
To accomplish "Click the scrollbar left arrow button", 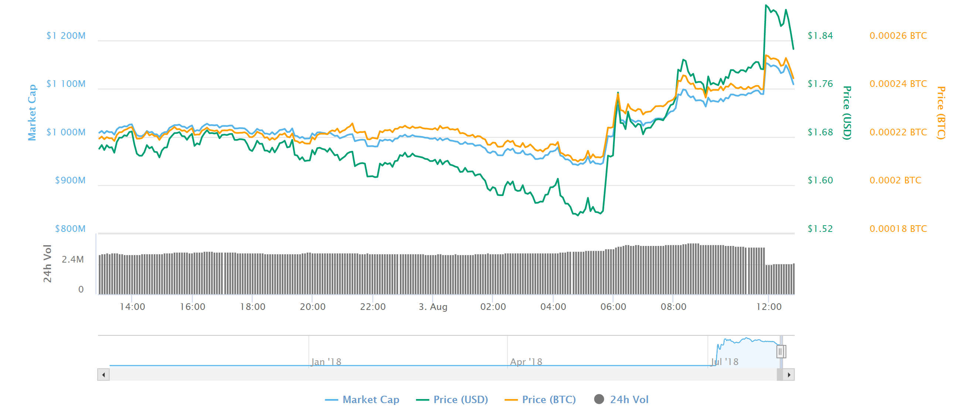I will pos(103,375).
